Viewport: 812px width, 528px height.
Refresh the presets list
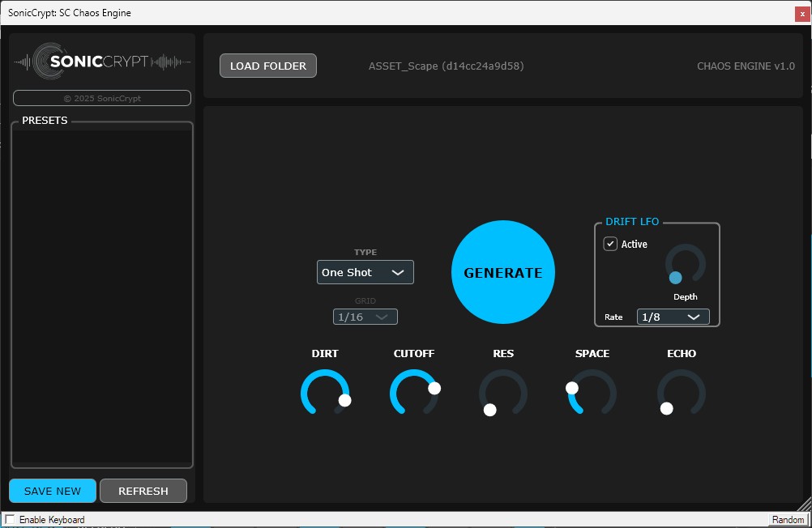(x=143, y=490)
